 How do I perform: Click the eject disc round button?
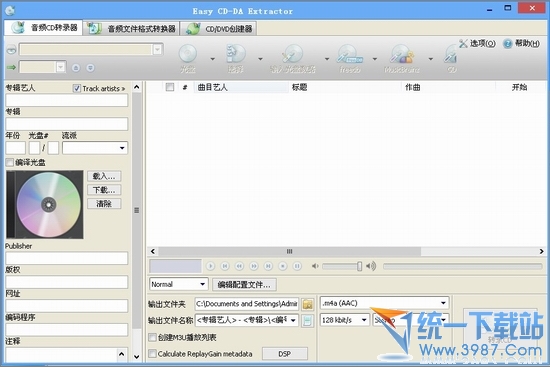click(76, 68)
